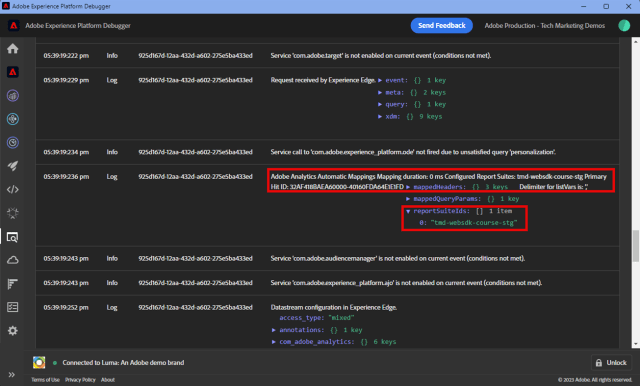Expand the com_adobe_analytics node
The image size is (640, 386).
[274, 342]
